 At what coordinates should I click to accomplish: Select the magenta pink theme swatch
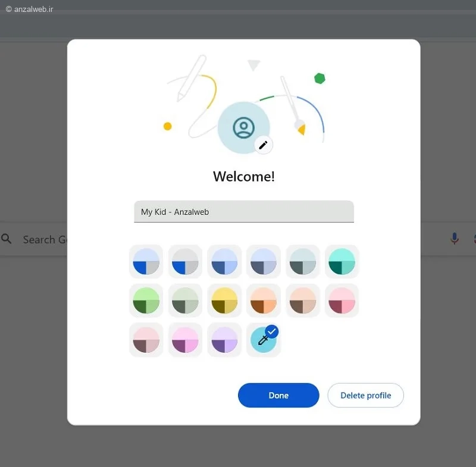(x=185, y=340)
